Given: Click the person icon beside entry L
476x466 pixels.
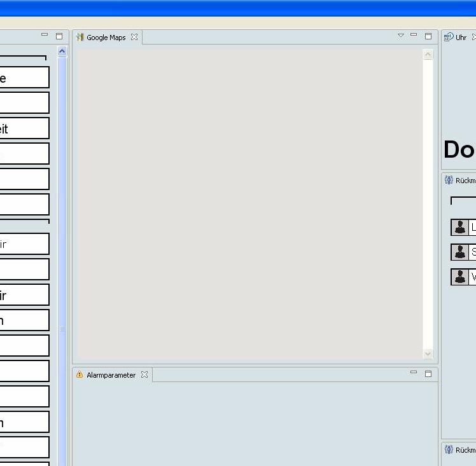Looking at the screenshot, I should (459, 227).
